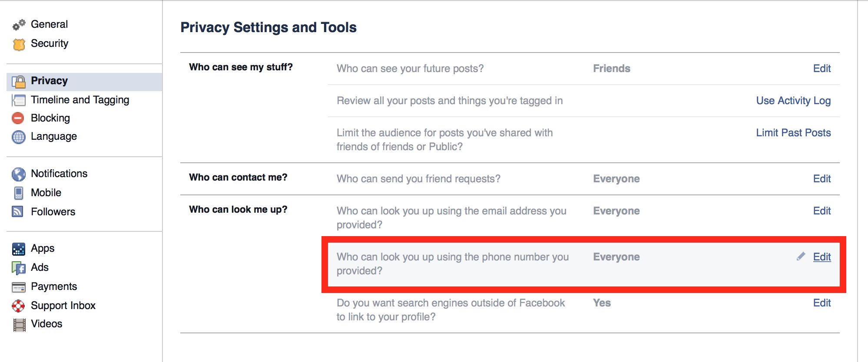Click Limit Past Posts link
The image size is (868, 362).
click(x=793, y=133)
